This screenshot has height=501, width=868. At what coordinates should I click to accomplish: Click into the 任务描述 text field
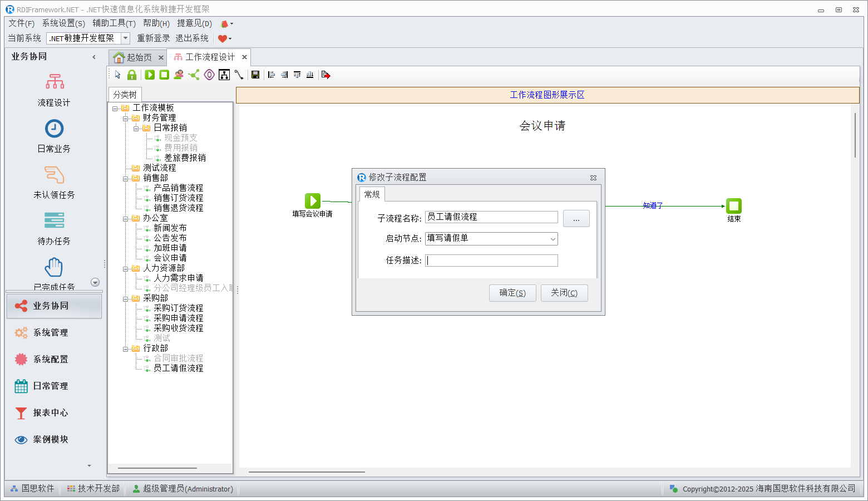pyautogui.click(x=491, y=261)
